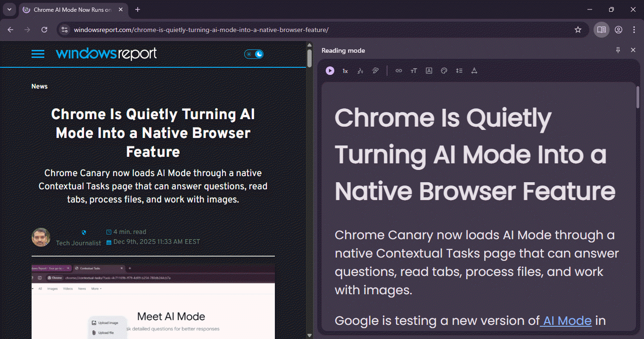Open voice selection menu in Reading mode
The image size is (644, 339).
pos(360,71)
